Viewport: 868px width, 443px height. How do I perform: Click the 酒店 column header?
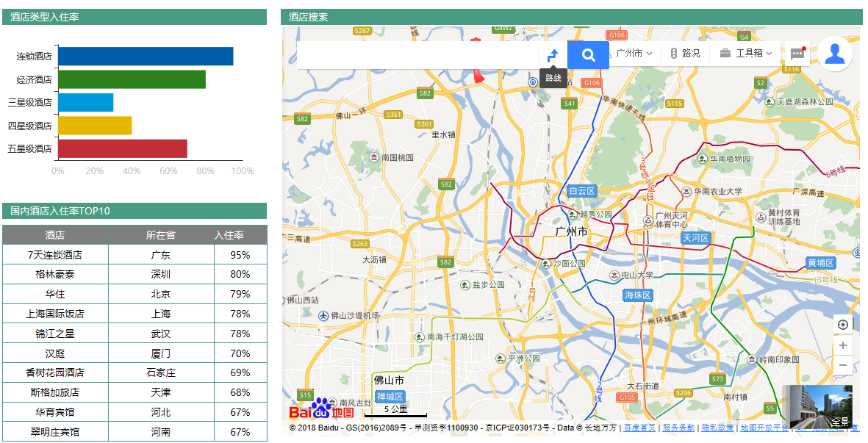coord(55,235)
